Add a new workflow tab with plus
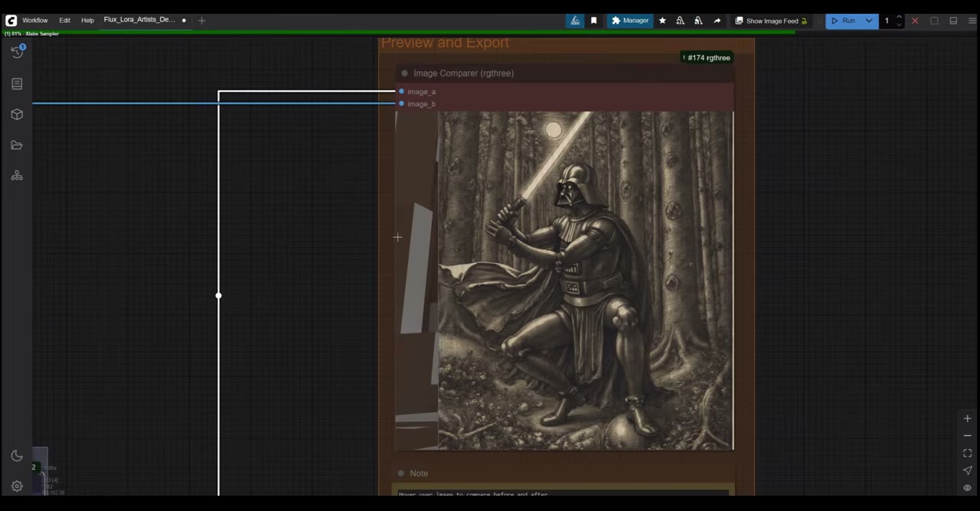This screenshot has width=980, height=511. click(x=201, y=21)
